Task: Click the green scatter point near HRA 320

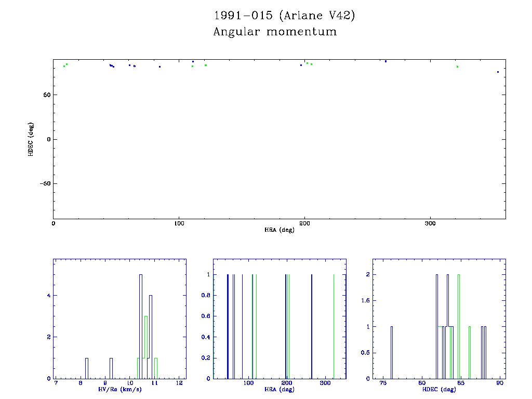Action: 457,66
